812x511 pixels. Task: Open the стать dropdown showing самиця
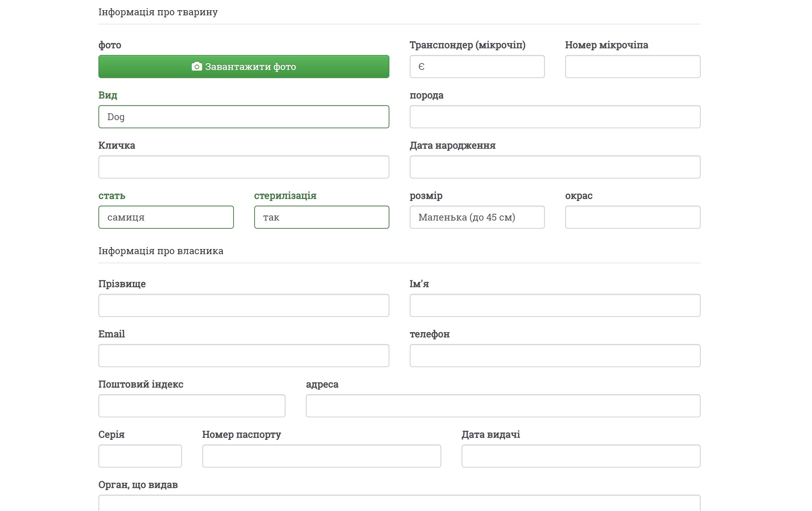click(x=166, y=217)
